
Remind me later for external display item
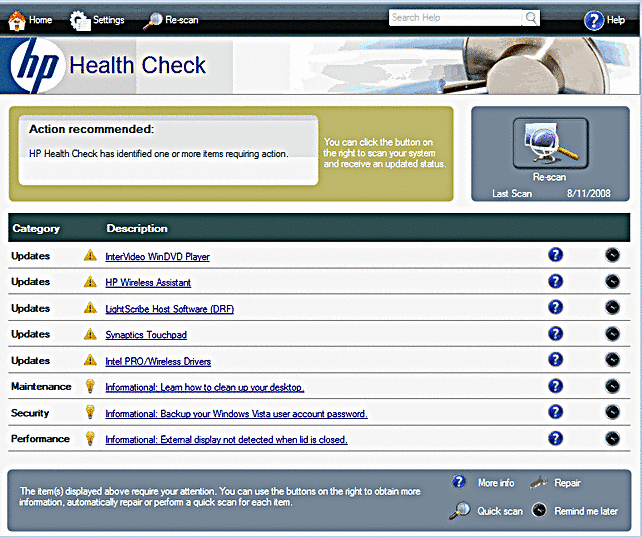coord(612,438)
